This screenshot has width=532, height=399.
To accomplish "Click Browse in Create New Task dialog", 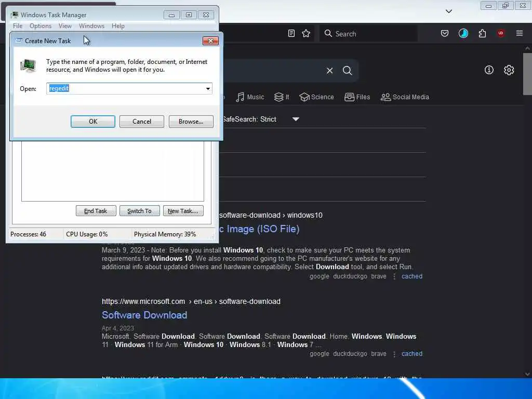I will 191,122.
